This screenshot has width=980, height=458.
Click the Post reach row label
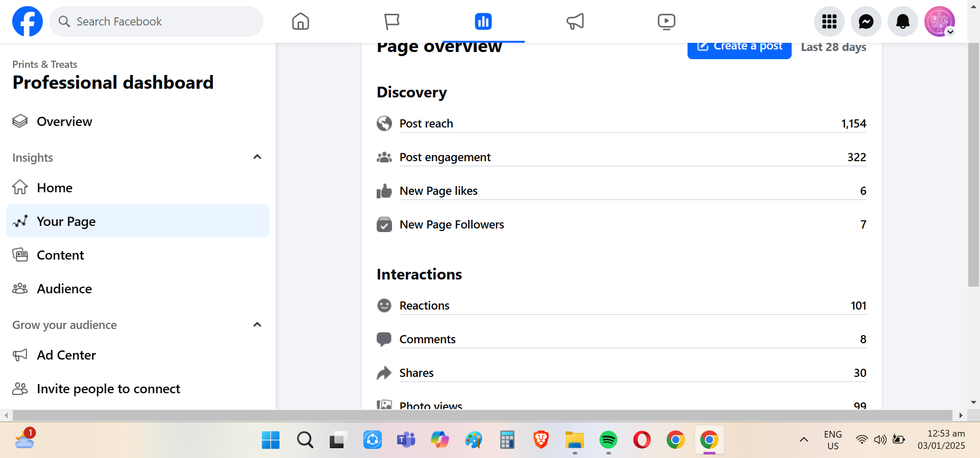pos(426,123)
